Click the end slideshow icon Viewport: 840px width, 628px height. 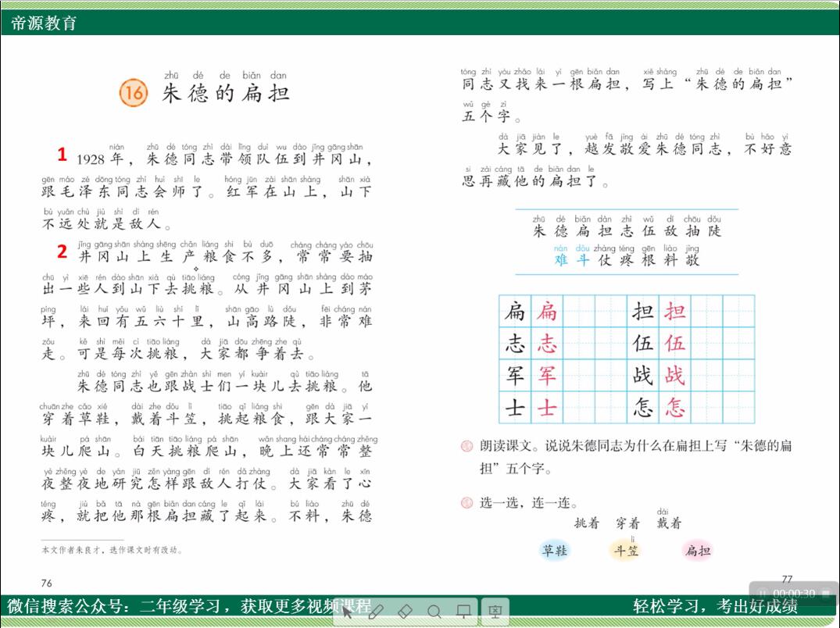(x=495, y=611)
